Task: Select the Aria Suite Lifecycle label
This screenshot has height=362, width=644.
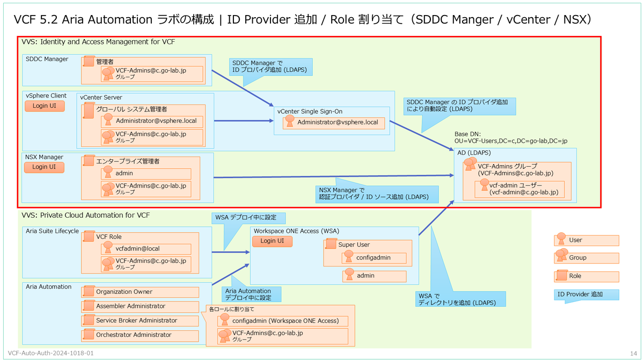Action: click(53, 231)
